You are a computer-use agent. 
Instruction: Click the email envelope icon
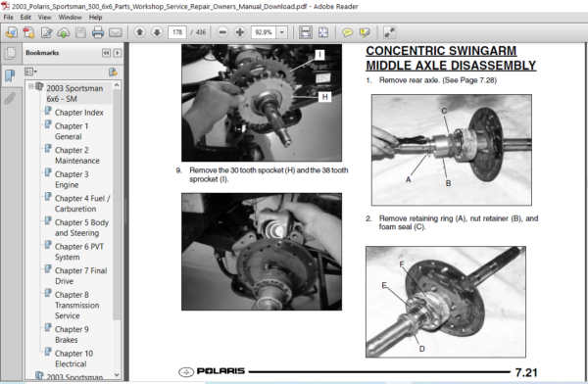(115, 32)
